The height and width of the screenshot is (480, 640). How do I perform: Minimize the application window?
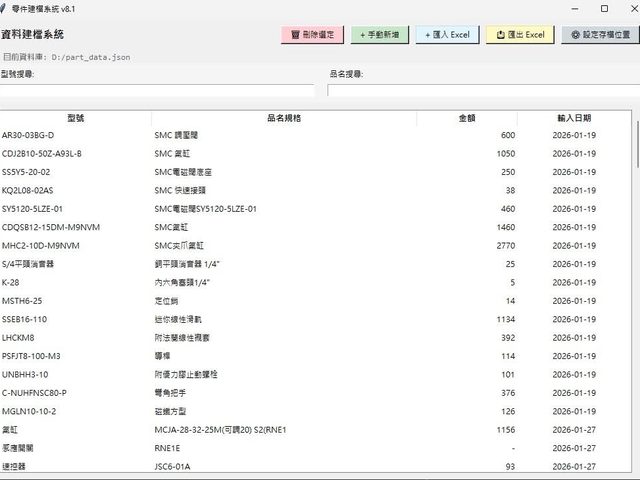coord(575,9)
